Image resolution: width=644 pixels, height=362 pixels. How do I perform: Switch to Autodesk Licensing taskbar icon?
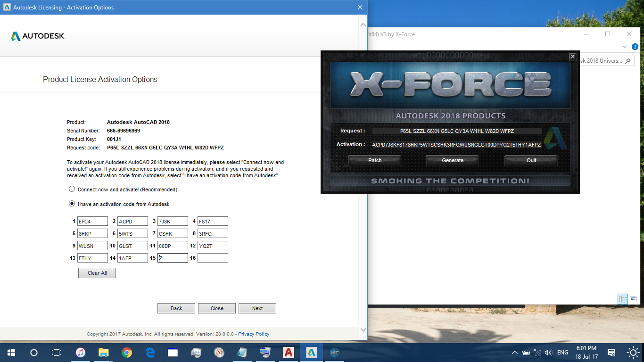coord(311,353)
